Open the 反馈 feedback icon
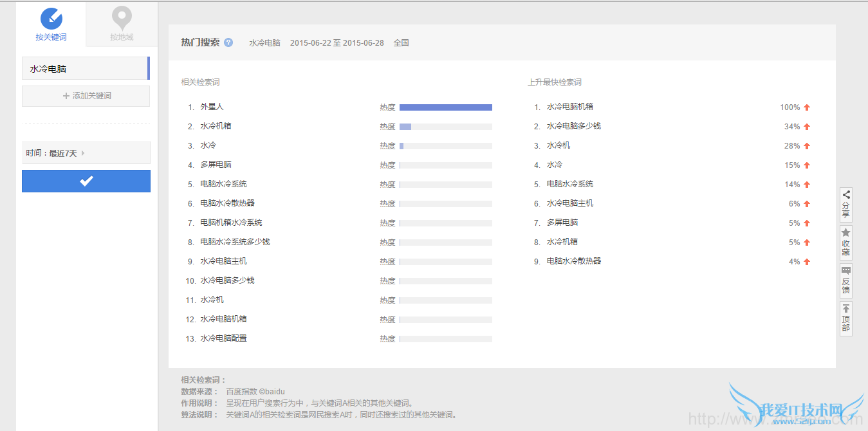 [x=846, y=270]
